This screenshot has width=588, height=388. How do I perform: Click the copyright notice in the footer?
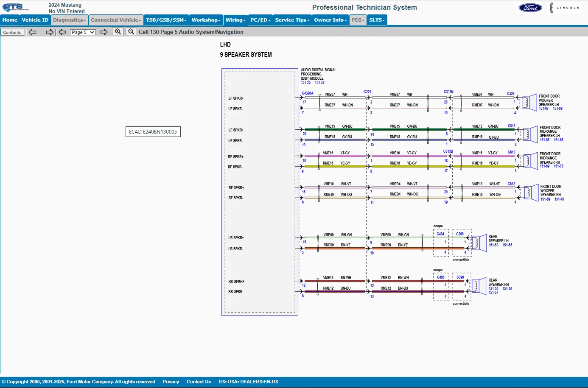point(78,382)
